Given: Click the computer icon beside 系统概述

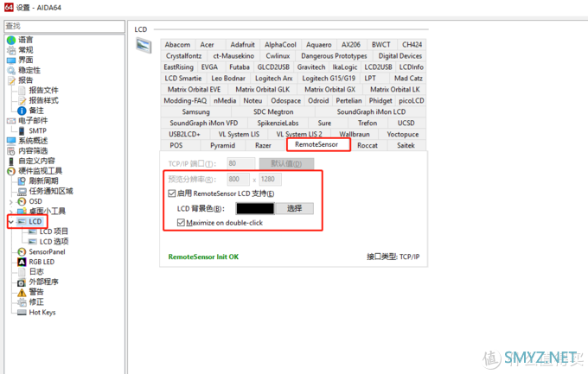Looking at the screenshot, I should (x=11, y=141).
